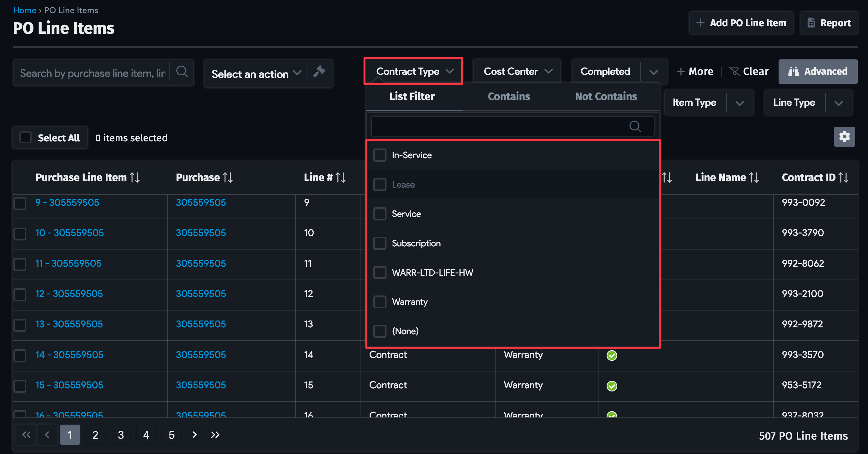Image resolution: width=868 pixels, height=454 pixels.
Task: Click the Clear filters icon
Action: click(734, 71)
